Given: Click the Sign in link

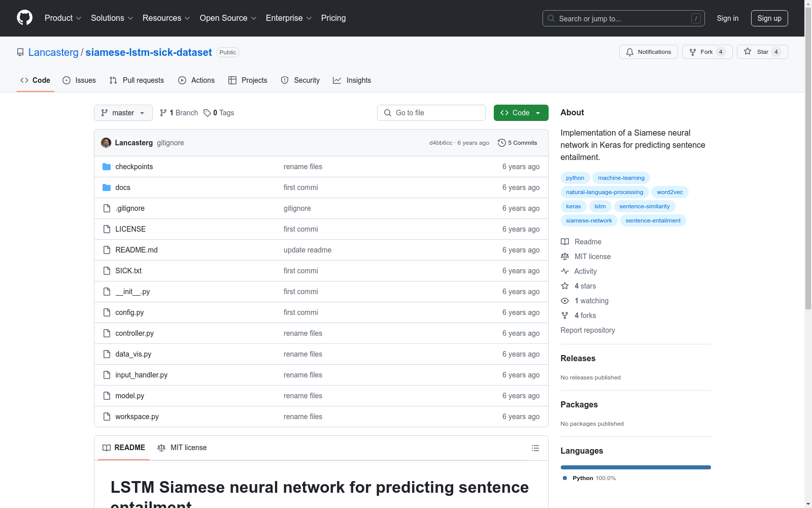Looking at the screenshot, I should pos(728,18).
